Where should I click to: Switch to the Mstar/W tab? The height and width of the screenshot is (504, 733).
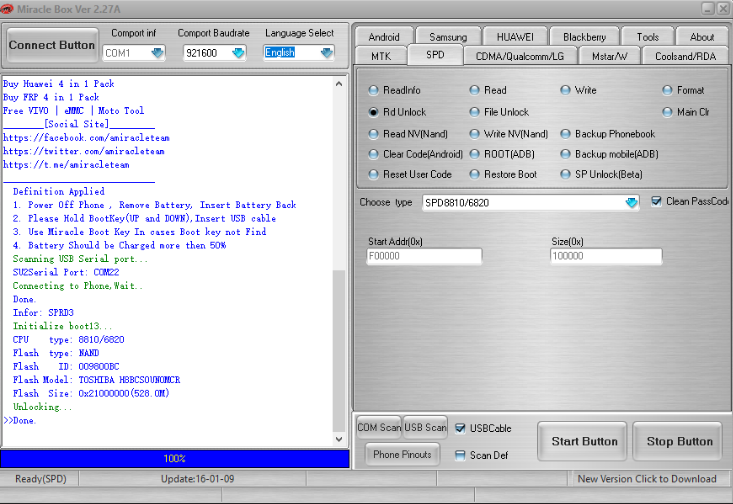click(610, 56)
